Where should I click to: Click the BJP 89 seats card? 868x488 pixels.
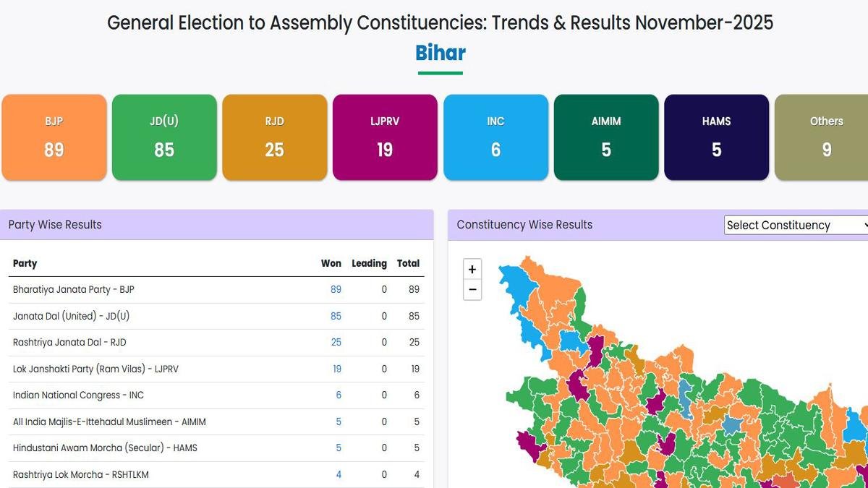54,137
